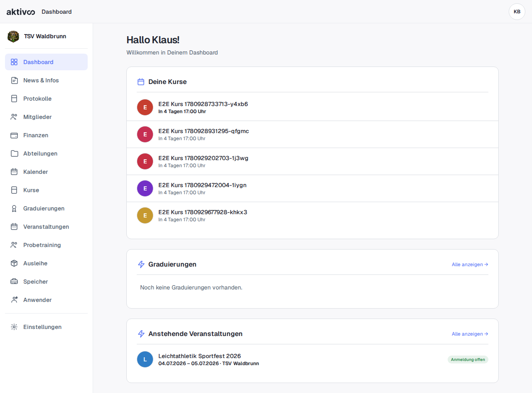
Task: Click the TSV Waldbrunn club name
Action: point(45,36)
